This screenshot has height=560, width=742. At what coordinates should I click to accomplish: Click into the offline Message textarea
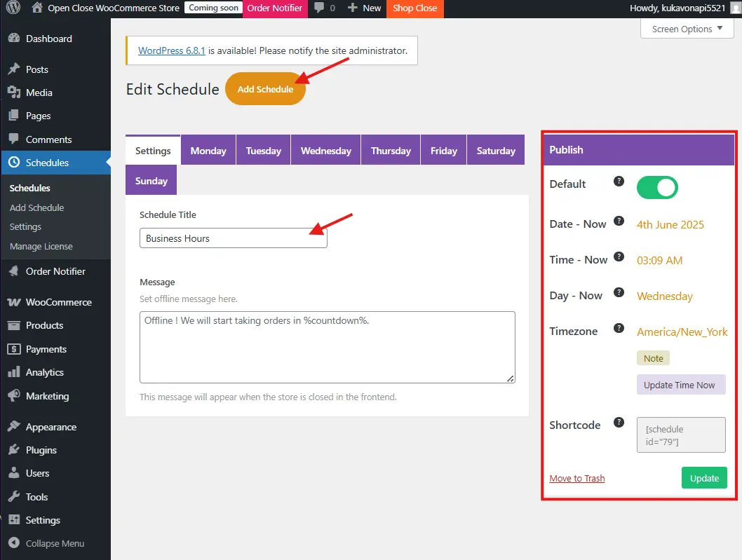click(x=328, y=347)
